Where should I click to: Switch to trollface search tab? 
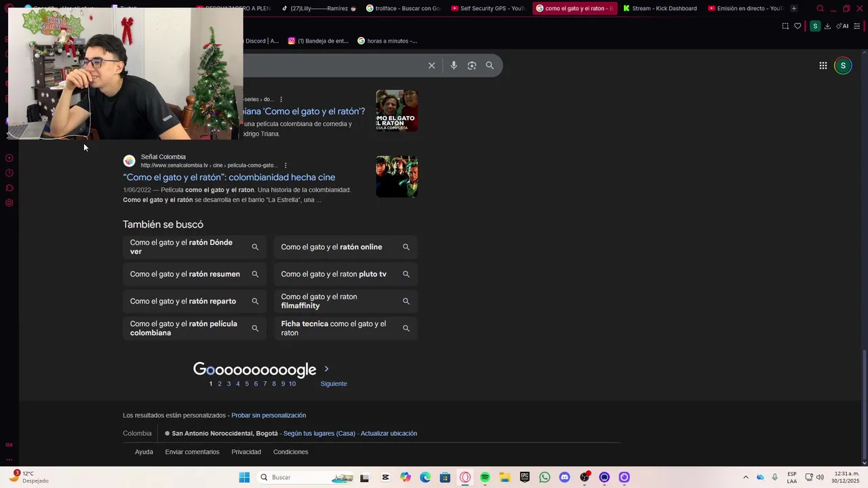403,9
